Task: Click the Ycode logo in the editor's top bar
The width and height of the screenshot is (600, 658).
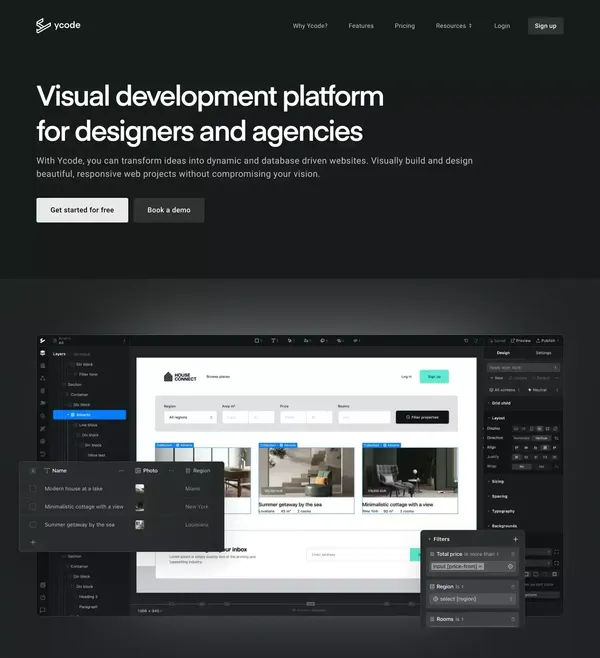Action: coord(42,340)
